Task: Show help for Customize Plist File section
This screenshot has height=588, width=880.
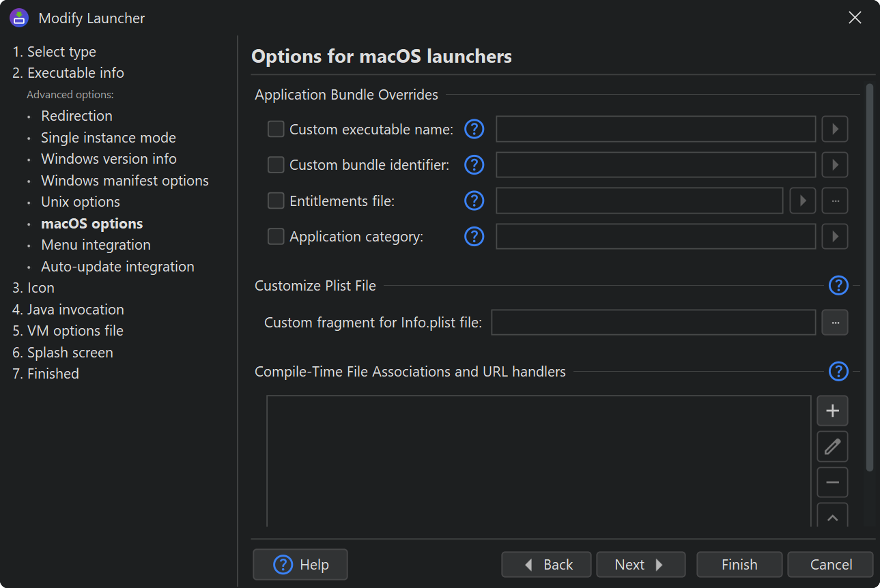Action: tap(838, 286)
